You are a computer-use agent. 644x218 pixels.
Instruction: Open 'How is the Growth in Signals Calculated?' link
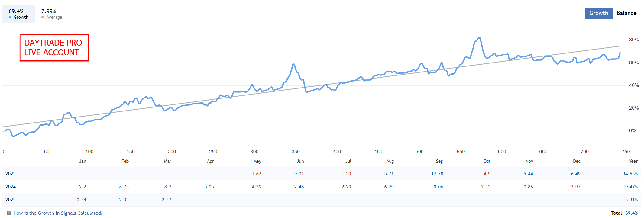[58, 213]
